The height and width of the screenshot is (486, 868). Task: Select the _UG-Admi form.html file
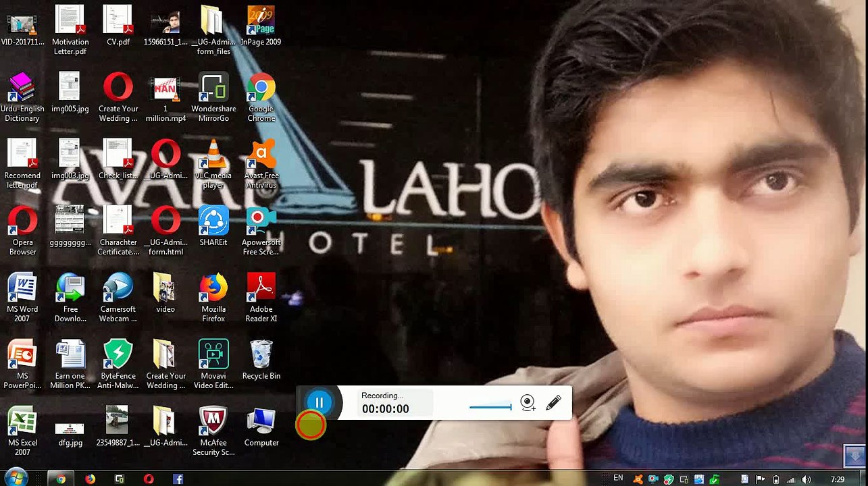pos(165,232)
